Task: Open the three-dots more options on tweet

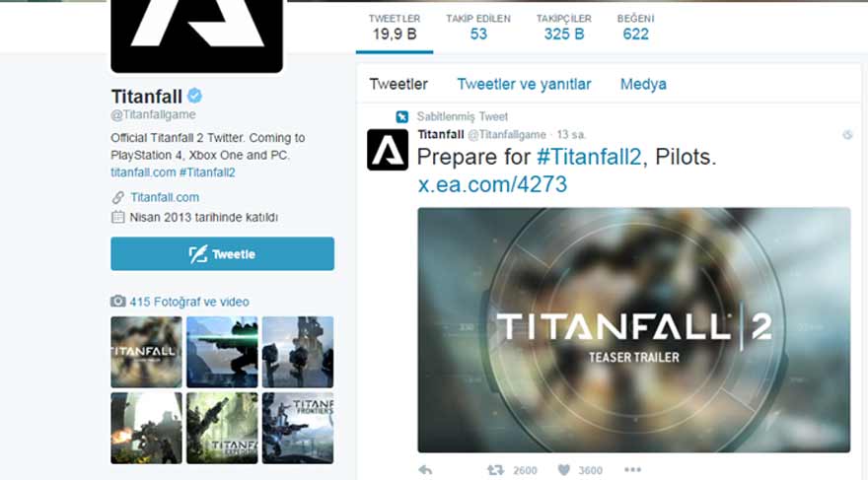Action: pos(632,469)
